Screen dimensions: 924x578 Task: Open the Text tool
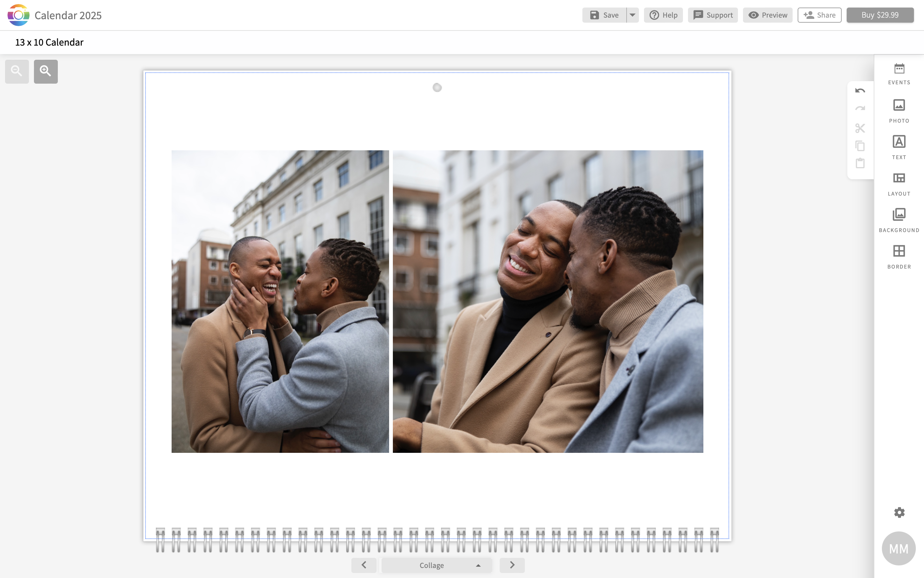click(x=899, y=147)
